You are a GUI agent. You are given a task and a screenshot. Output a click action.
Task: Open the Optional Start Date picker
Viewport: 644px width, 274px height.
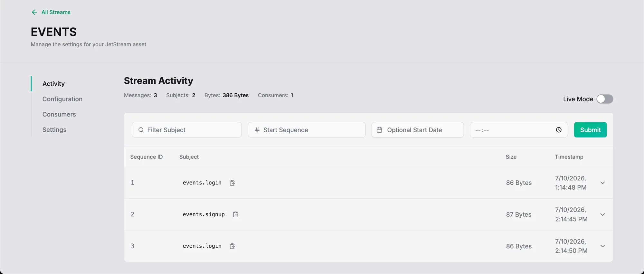[x=418, y=130]
